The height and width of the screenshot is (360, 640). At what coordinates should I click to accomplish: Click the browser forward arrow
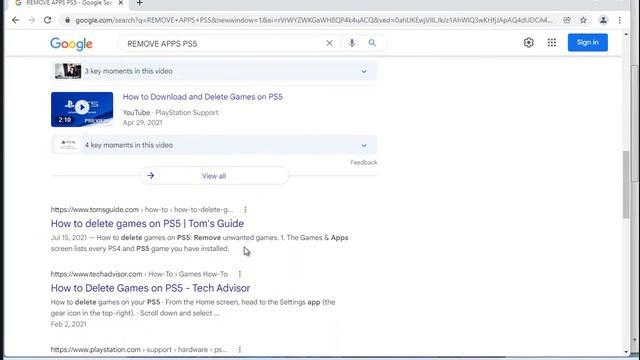[x=31, y=20]
